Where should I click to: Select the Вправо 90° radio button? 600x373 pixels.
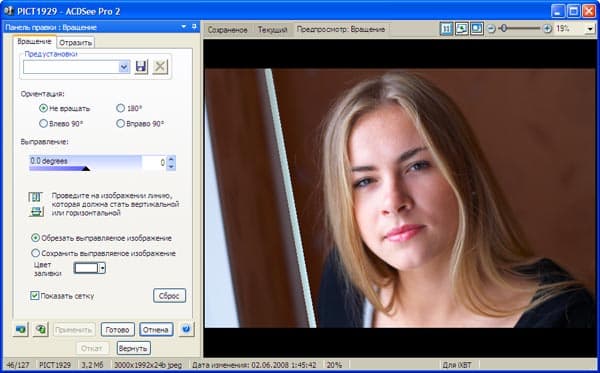[120, 123]
